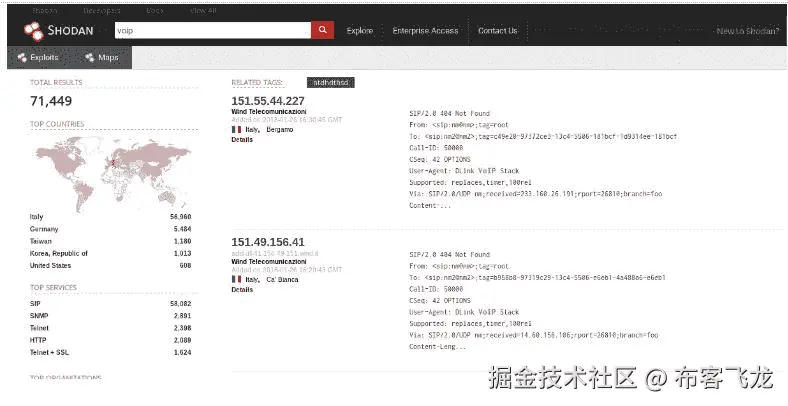Viewport: 788px width, 406px height.
Task: Click the red search magnifier button
Action: tap(323, 30)
